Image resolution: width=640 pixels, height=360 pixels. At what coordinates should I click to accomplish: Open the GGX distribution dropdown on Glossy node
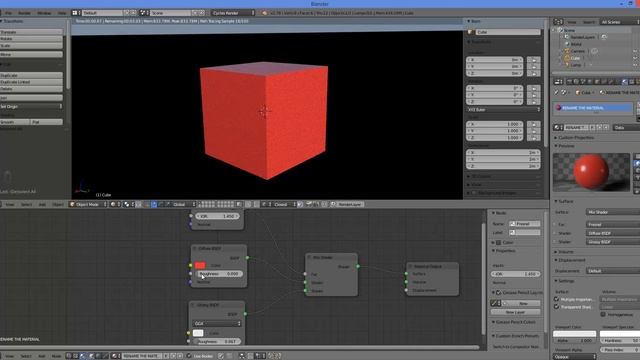point(217,323)
